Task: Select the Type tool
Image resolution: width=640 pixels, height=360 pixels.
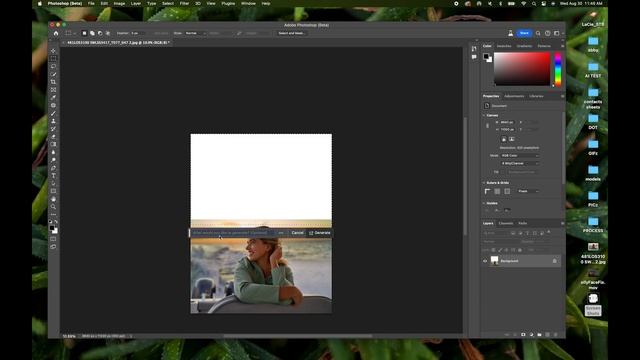Action: point(53,176)
